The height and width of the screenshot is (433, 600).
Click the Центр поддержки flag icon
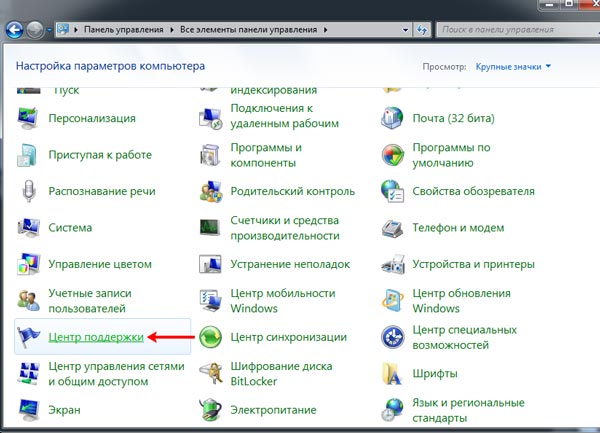[28, 337]
